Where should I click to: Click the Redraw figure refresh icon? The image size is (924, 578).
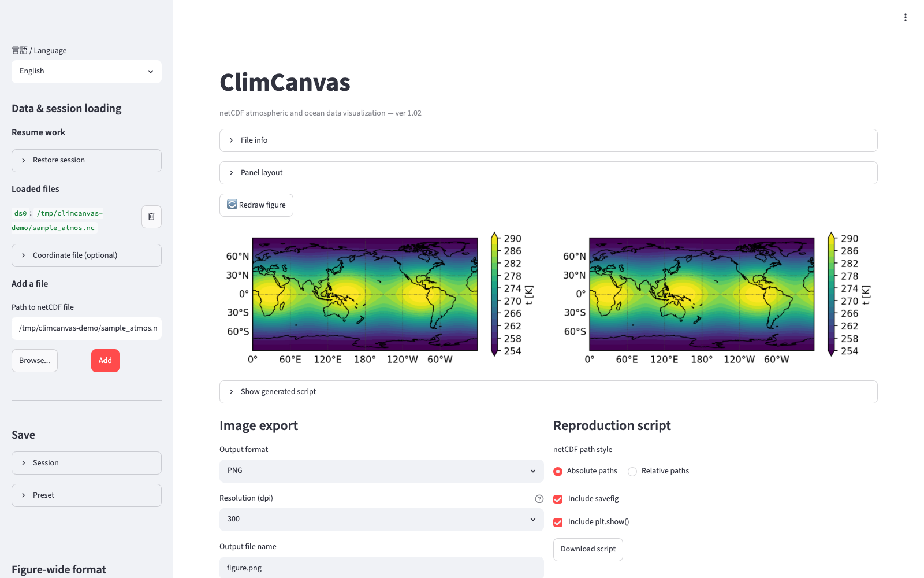232,205
